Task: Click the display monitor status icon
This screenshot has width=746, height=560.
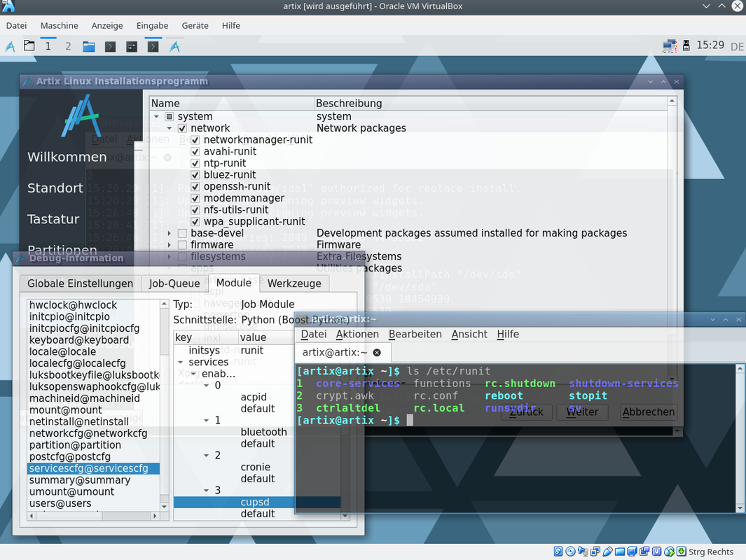Action: [x=633, y=552]
